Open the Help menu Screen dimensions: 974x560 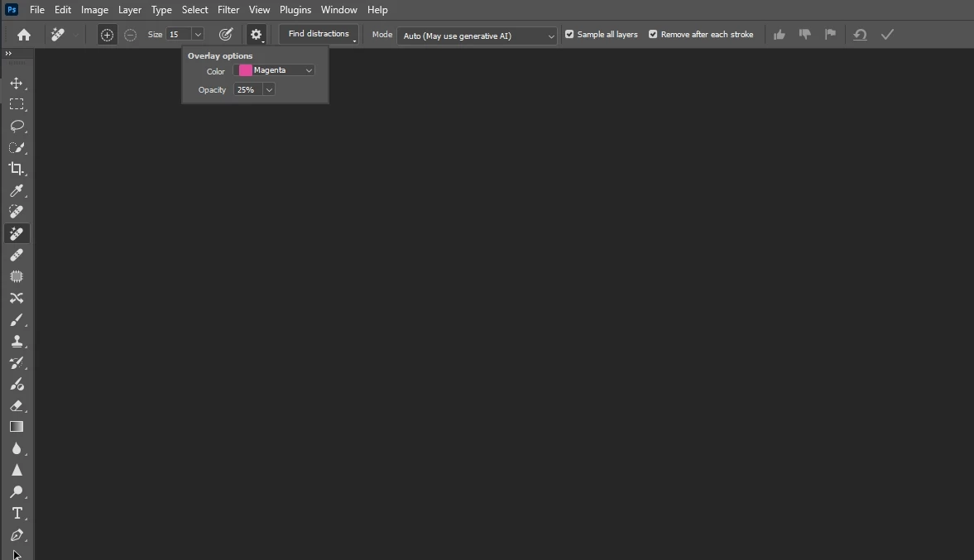tap(377, 10)
